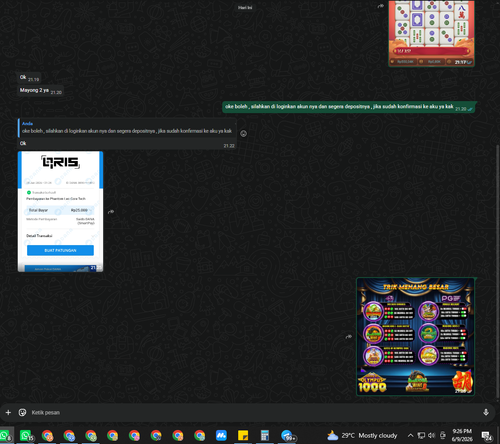Image resolution: width=500 pixels, height=444 pixels.
Task: Open the QRIS payment receipt image
Action: click(x=60, y=211)
